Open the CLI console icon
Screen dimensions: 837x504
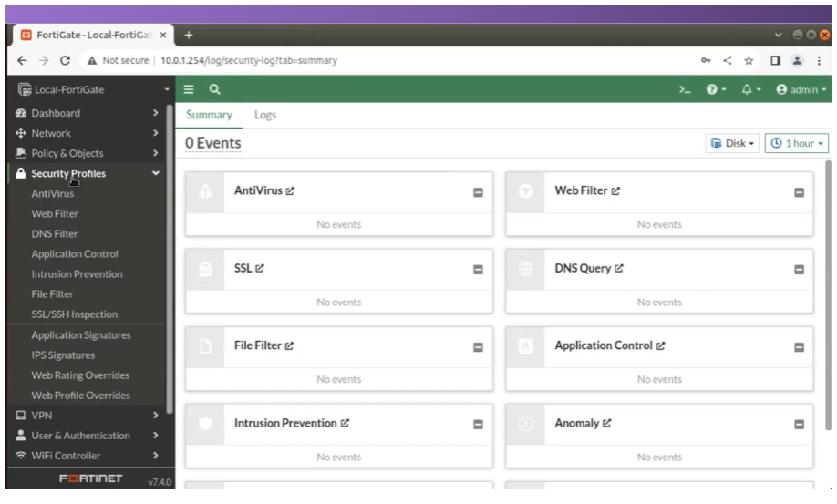685,89
